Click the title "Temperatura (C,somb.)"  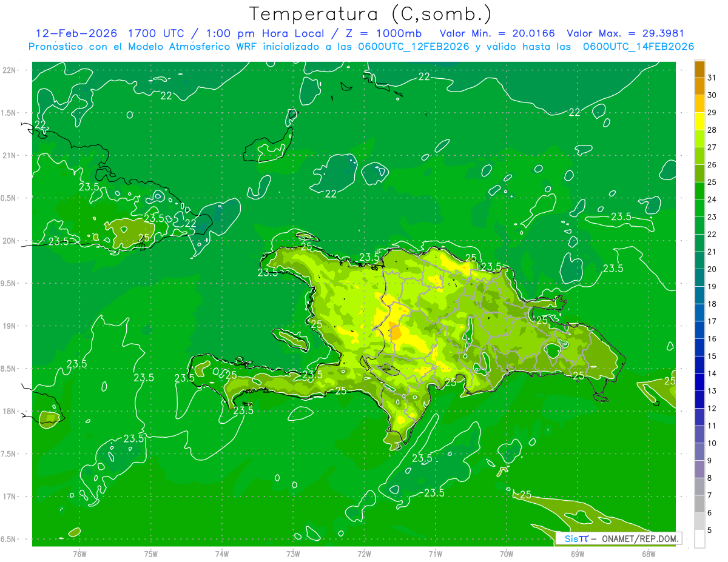371,13
